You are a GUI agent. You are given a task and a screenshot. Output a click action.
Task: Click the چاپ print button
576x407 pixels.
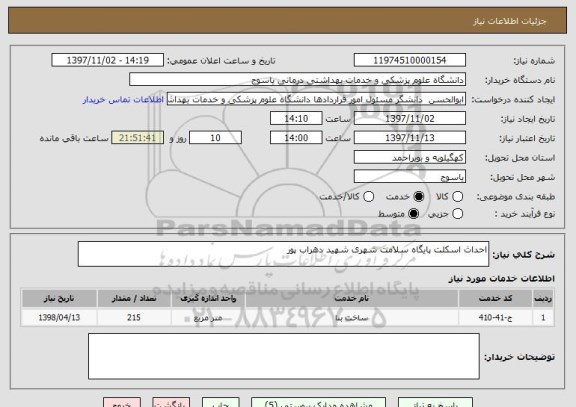220,403
